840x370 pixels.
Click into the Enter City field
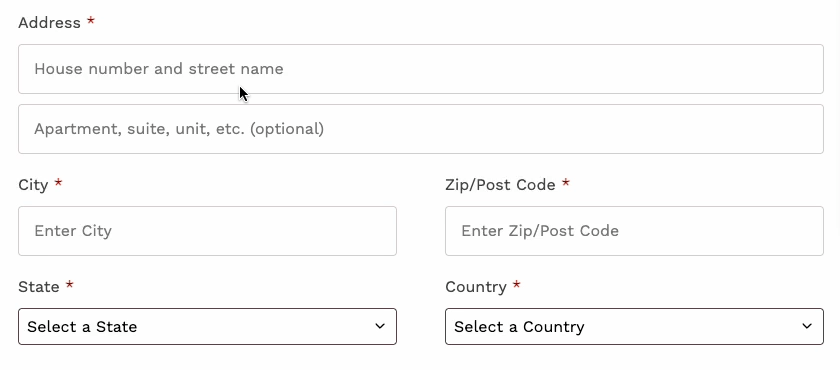(x=207, y=231)
